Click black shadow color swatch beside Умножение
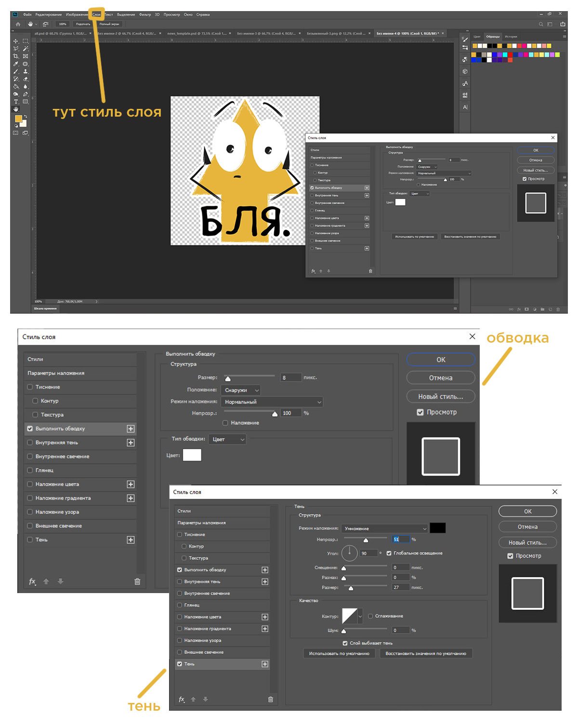This screenshot has width=578, height=728. [x=438, y=528]
